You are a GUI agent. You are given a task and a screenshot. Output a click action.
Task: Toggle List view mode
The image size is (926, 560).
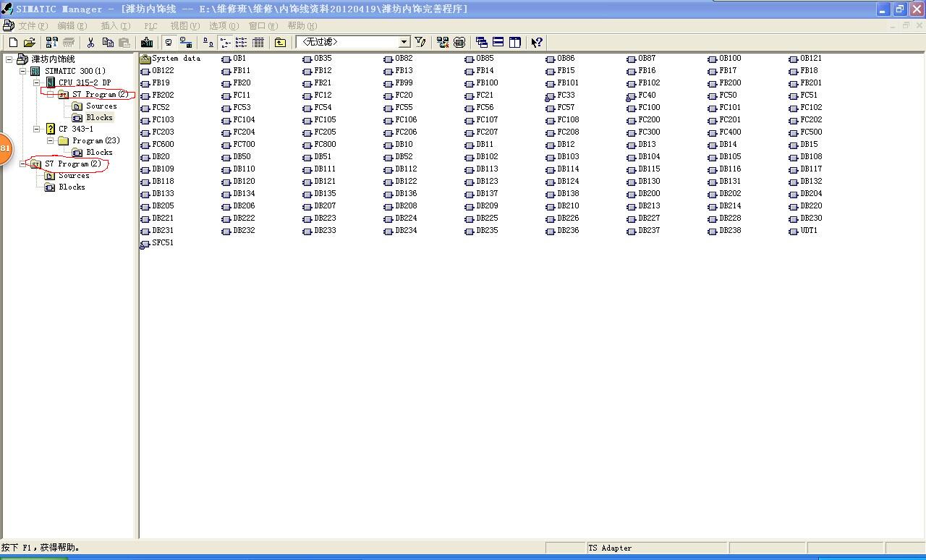[x=242, y=43]
